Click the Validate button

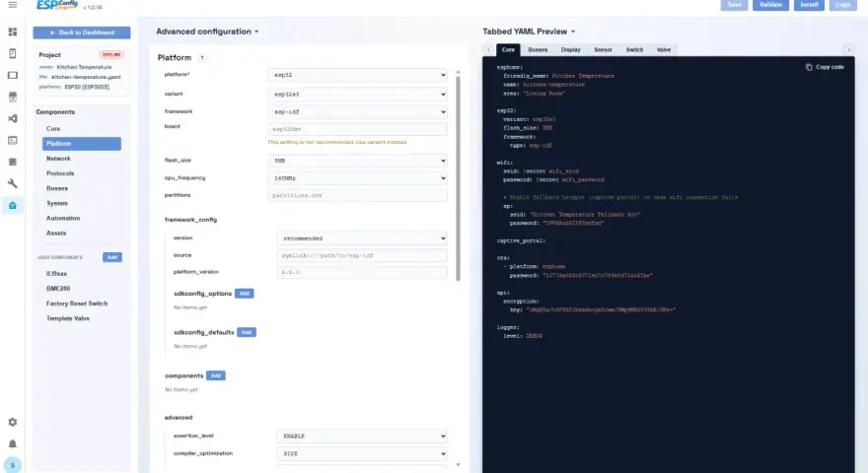(x=770, y=4)
